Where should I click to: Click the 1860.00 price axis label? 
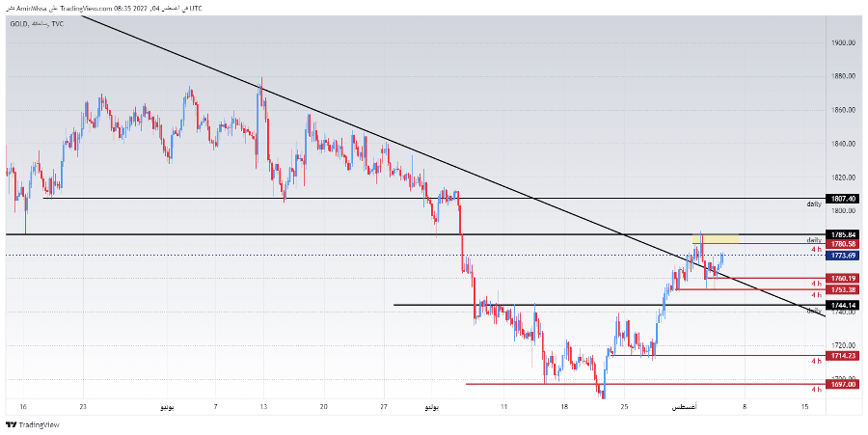click(841, 110)
